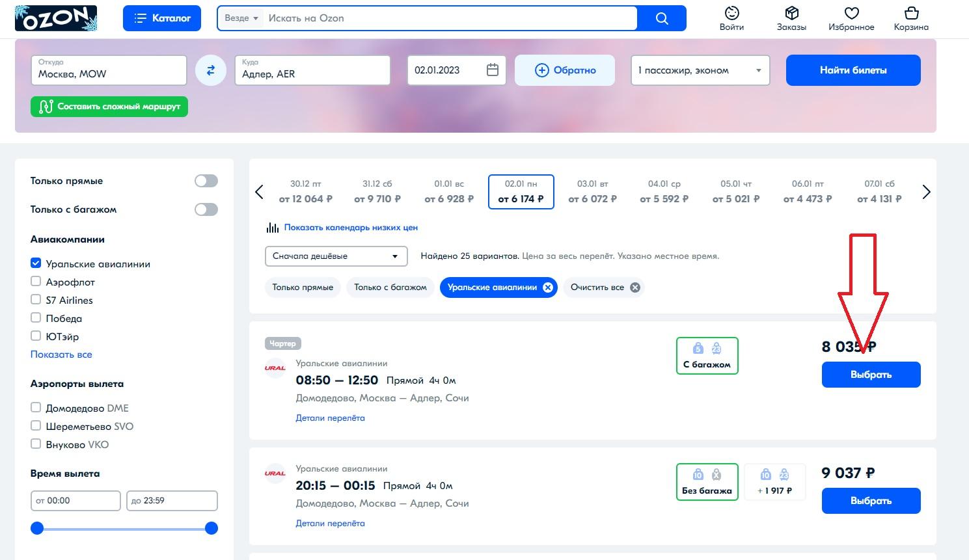Open the Корзина cart icon
The height and width of the screenshot is (560, 969).
click(x=911, y=14)
